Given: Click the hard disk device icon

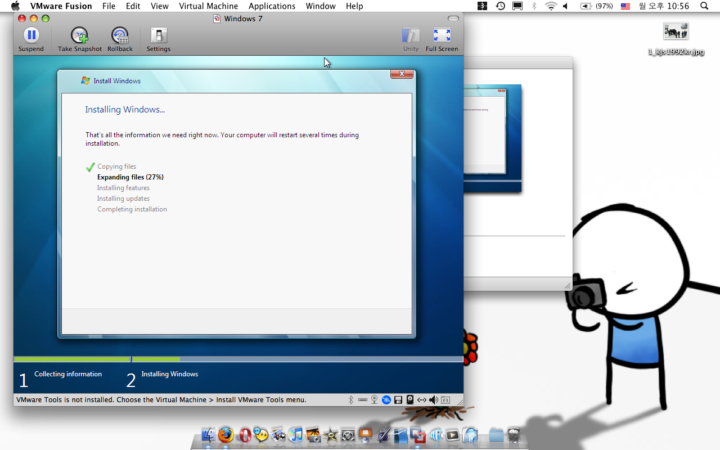Looking at the screenshot, I should pyautogui.click(x=410, y=400).
